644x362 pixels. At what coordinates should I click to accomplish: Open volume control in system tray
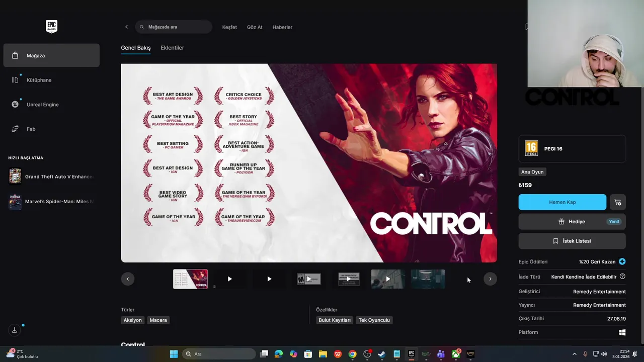click(x=604, y=354)
